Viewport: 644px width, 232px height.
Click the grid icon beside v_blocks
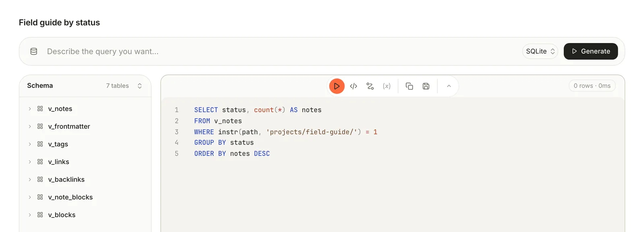coord(40,215)
